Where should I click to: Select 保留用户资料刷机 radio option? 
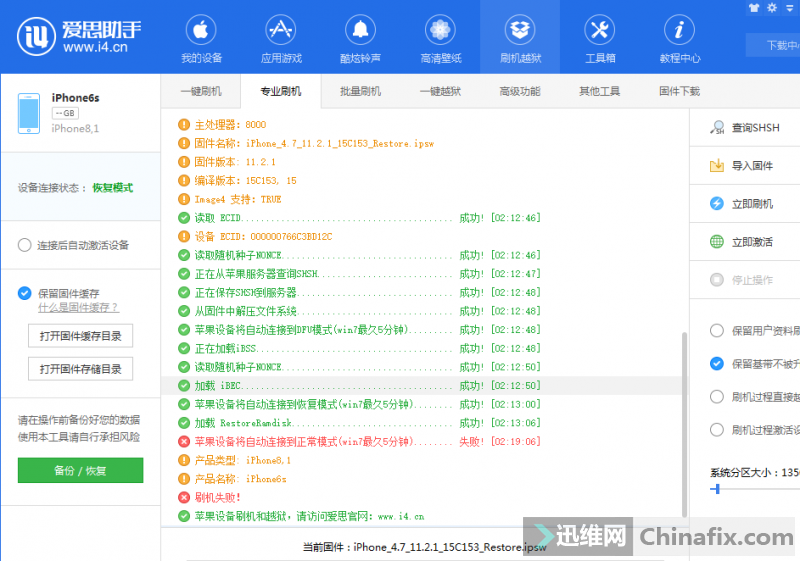pos(717,330)
